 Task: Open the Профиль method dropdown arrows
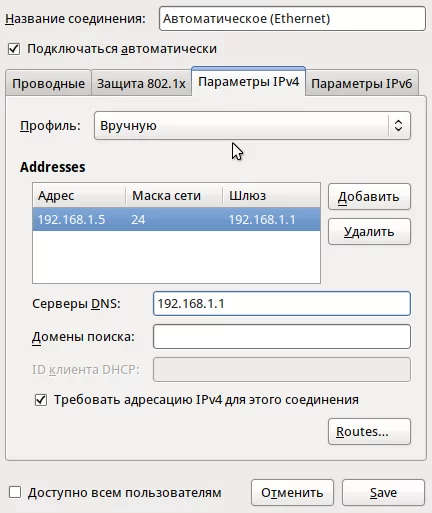click(398, 126)
